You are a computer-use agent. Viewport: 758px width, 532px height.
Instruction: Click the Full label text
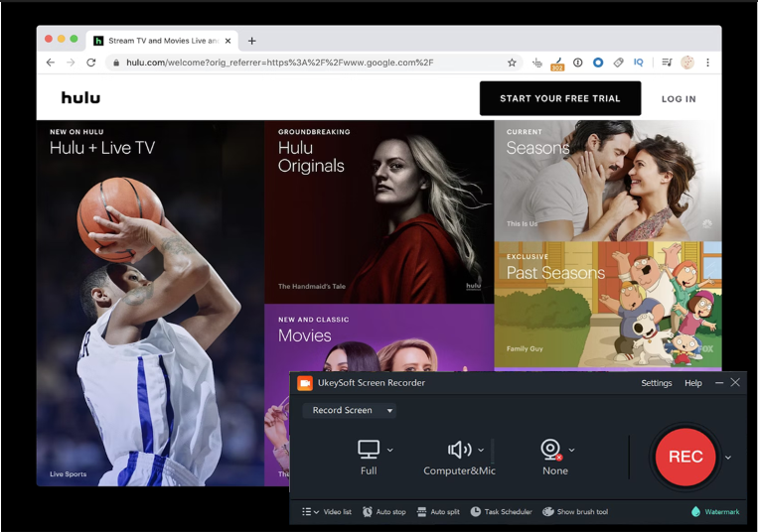pos(369,470)
